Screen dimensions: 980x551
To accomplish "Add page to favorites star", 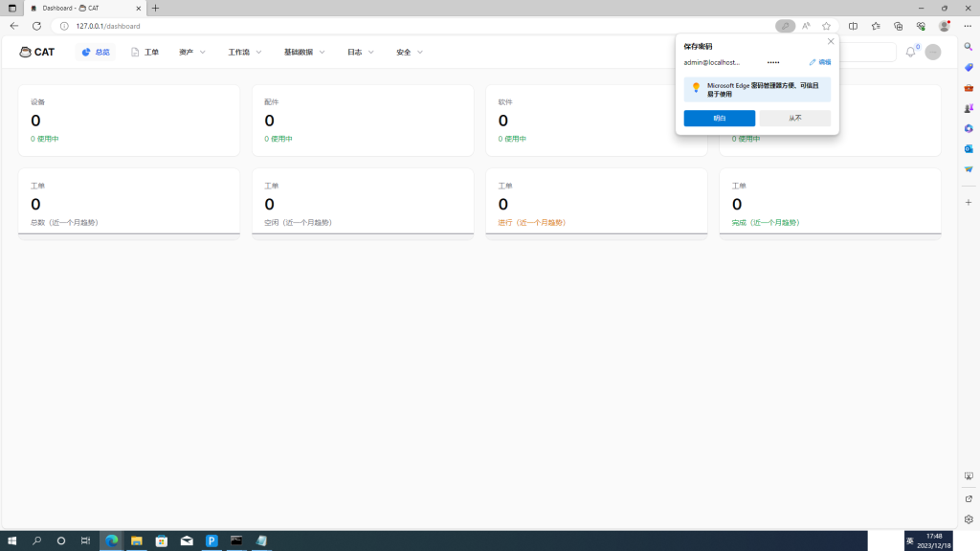I will [x=826, y=26].
